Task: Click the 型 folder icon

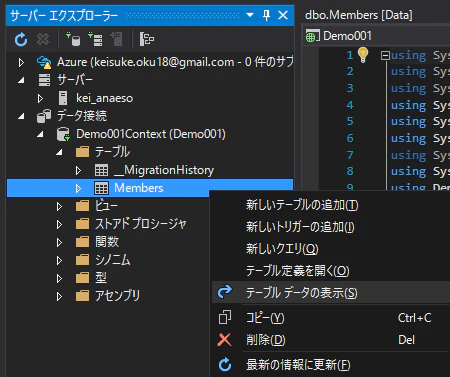Action: tap(82, 278)
